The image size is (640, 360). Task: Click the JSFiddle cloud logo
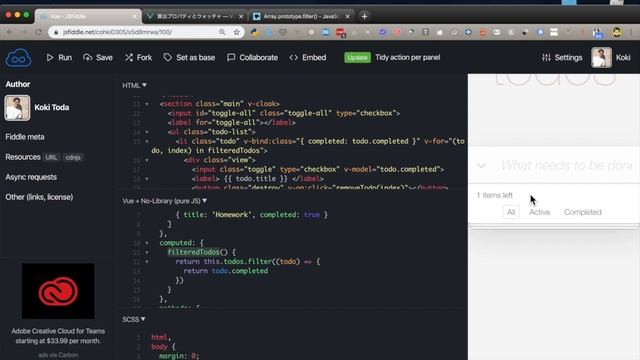coord(18,58)
